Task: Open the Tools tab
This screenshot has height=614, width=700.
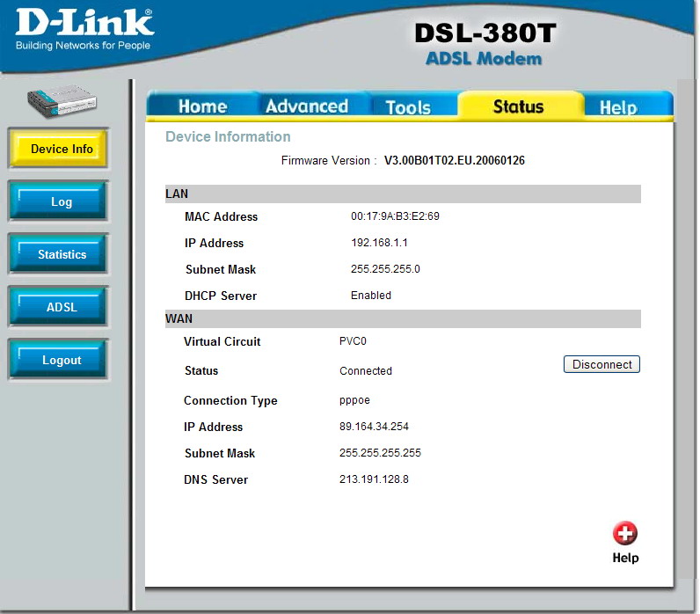Action: (x=408, y=107)
